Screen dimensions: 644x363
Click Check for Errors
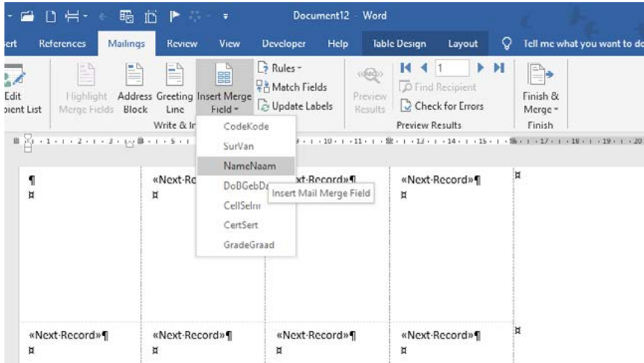point(442,106)
